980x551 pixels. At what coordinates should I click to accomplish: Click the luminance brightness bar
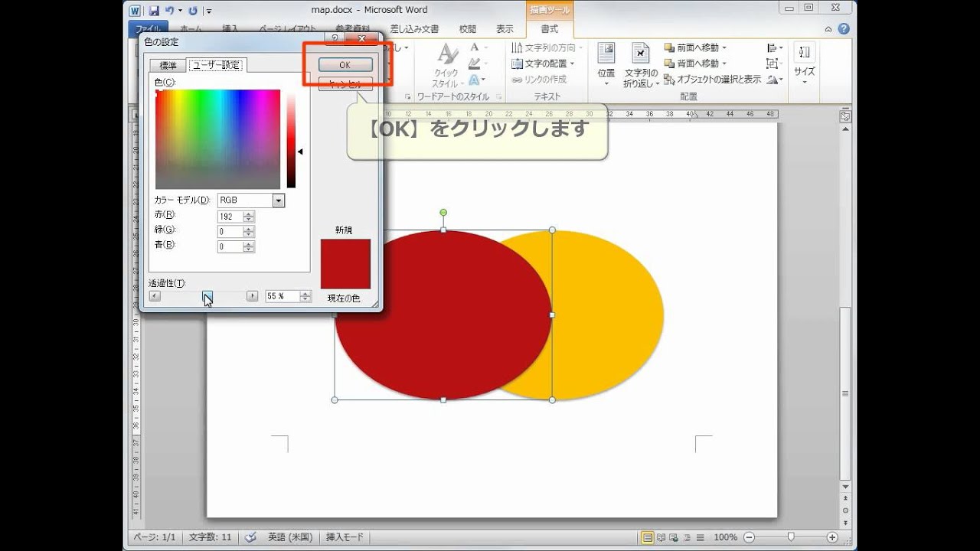tap(291, 139)
